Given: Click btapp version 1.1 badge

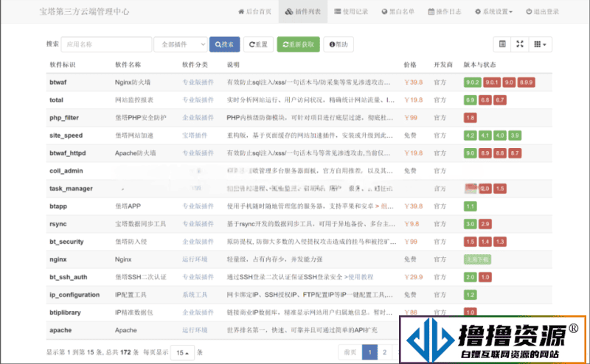Looking at the screenshot, I should 471,206.
